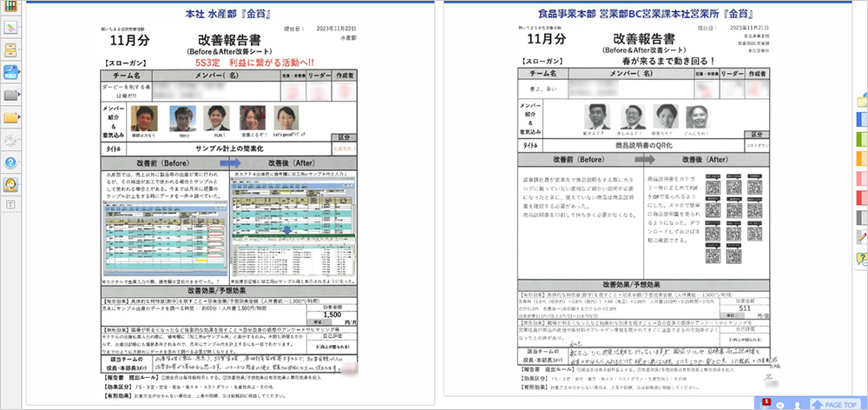Image resolution: width=868 pixels, height=410 pixels.
Task: Click the grayed-out gear settings icon
Action: click(x=10, y=140)
